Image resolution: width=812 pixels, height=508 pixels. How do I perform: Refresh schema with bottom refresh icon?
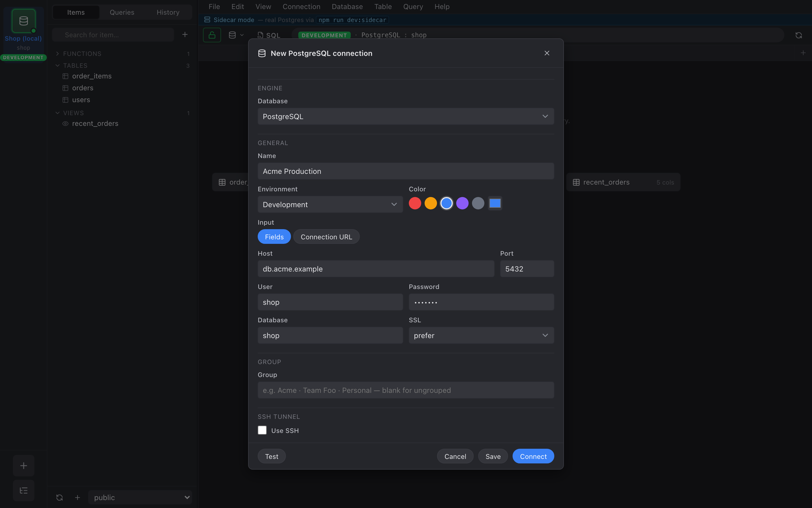59,497
